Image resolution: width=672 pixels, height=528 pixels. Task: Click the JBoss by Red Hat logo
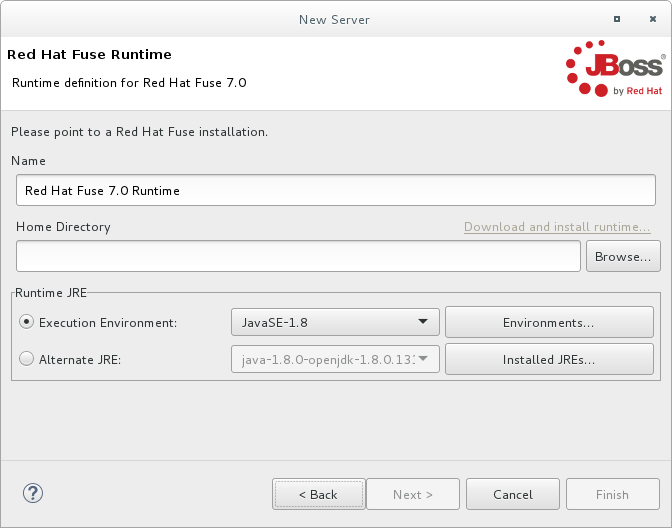[615, 69]
